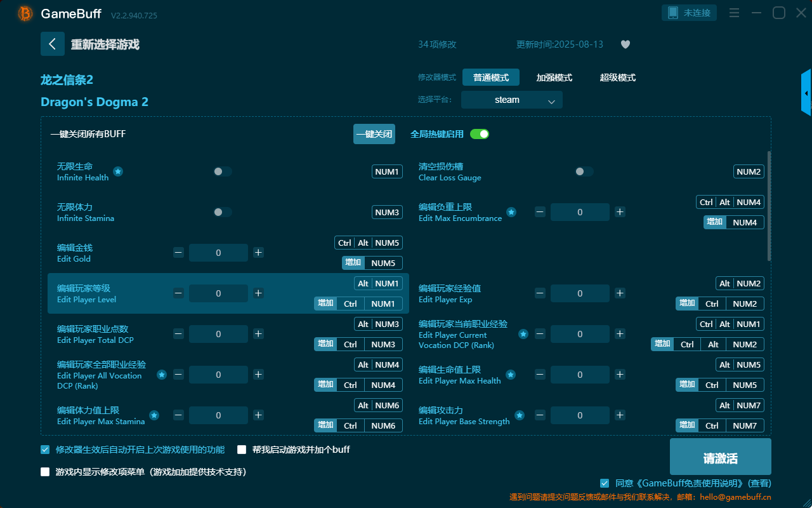The height and width of the screenshot is (508, 812).
Task: Select 超级模式 mode tab
Action: click(618, 77)
